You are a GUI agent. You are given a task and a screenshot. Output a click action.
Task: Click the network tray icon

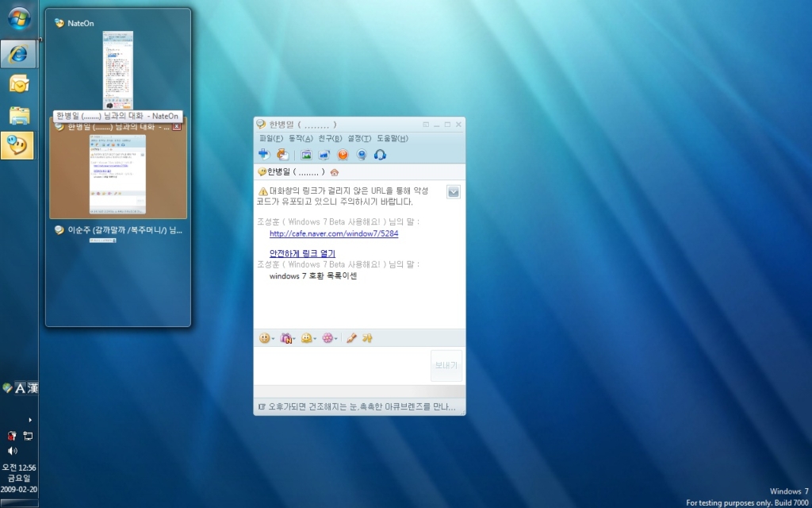28,436
